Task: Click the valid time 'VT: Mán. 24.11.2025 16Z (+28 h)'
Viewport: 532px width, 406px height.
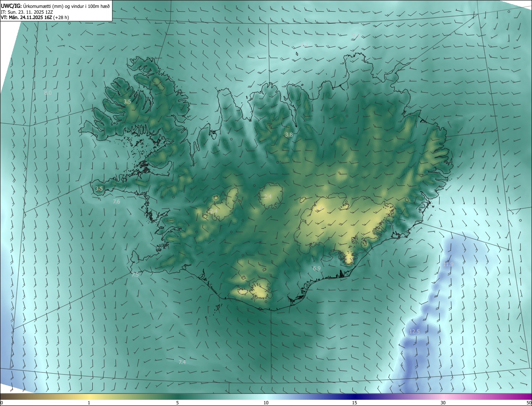Action: pyautogui.click(x=35, y=17)
